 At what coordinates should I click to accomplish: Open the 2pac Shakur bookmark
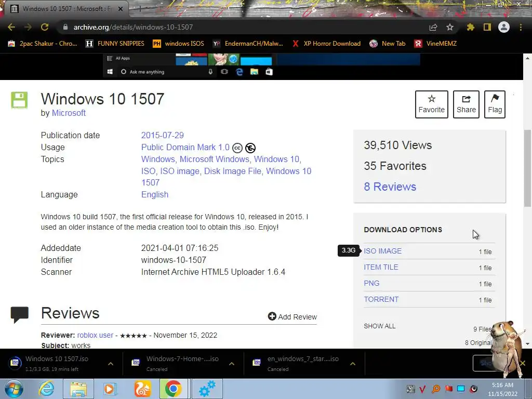(x=43, y=44)
